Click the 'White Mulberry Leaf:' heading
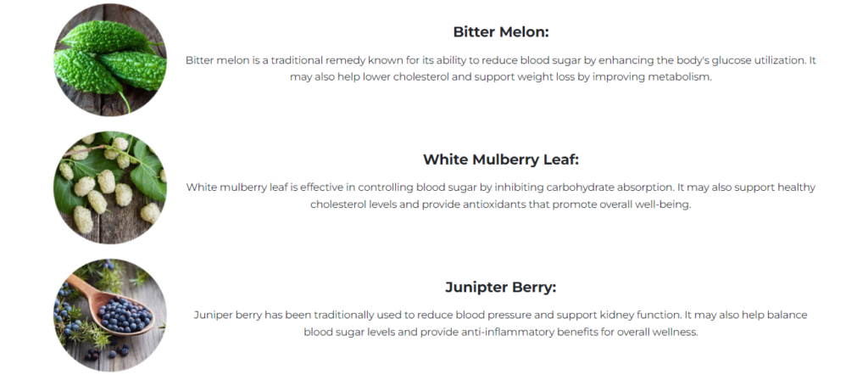This screenshot has width=868, height=375. tap(500, 160)
